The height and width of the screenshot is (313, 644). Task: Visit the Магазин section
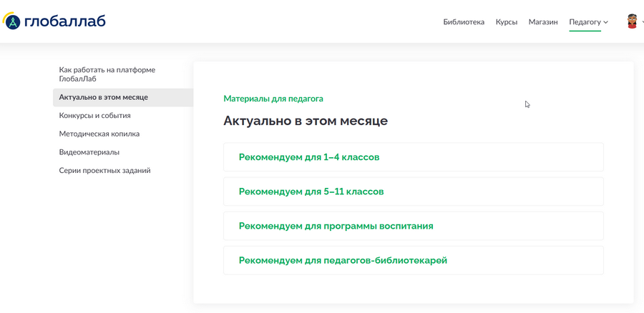coord(543,22)
